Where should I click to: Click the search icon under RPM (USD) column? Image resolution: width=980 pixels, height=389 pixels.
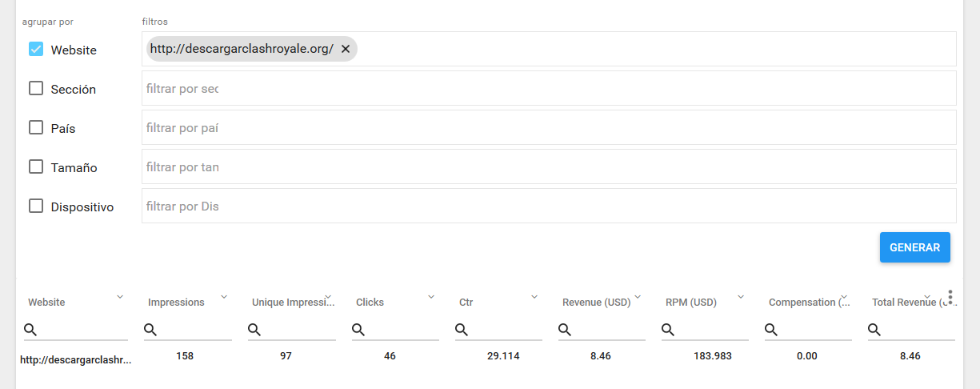[668, 330]
